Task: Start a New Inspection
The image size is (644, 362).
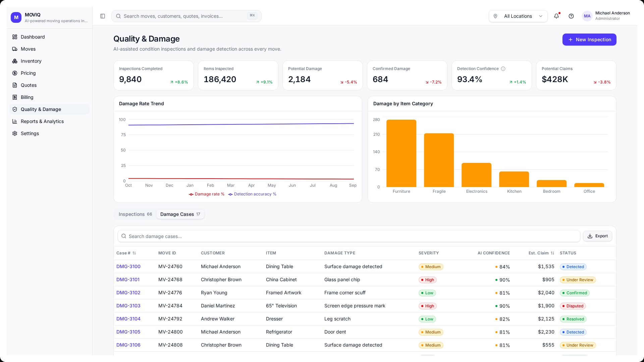Action: click(x=589, y=40)
